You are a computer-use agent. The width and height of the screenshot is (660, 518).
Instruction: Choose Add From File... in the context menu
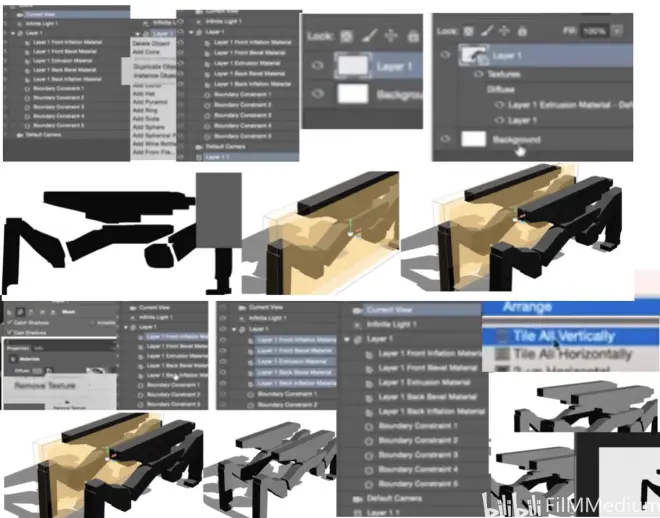153,152
